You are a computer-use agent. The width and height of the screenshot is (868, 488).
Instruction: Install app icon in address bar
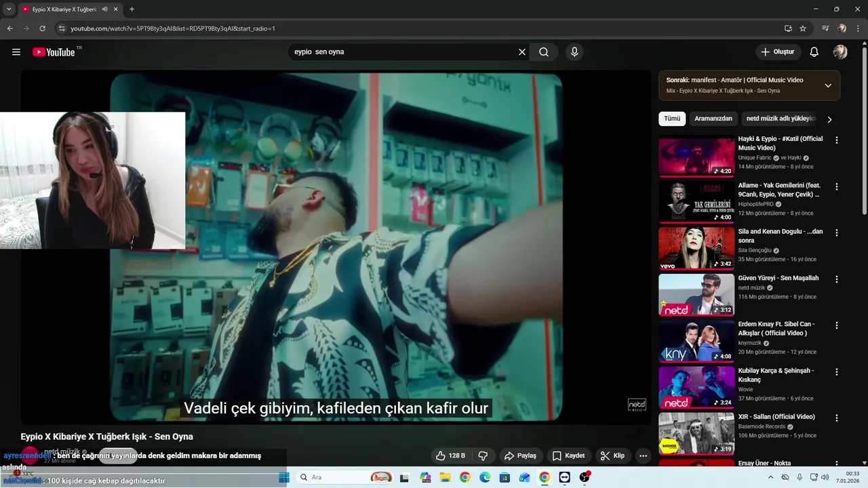point(788,28)
